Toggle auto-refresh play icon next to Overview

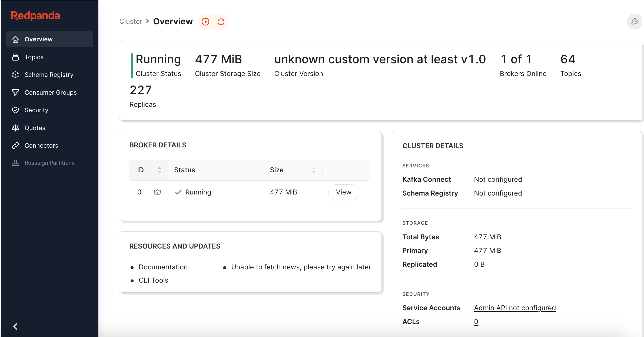coord(205,22)
